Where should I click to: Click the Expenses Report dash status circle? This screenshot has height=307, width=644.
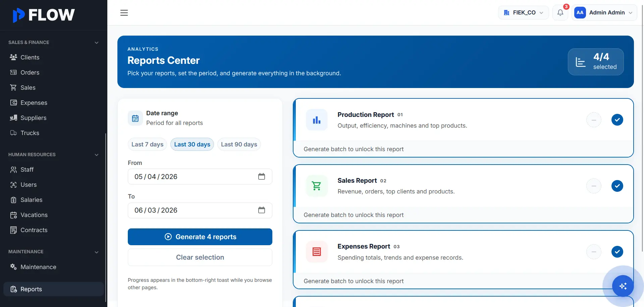[x=594, y=252]
